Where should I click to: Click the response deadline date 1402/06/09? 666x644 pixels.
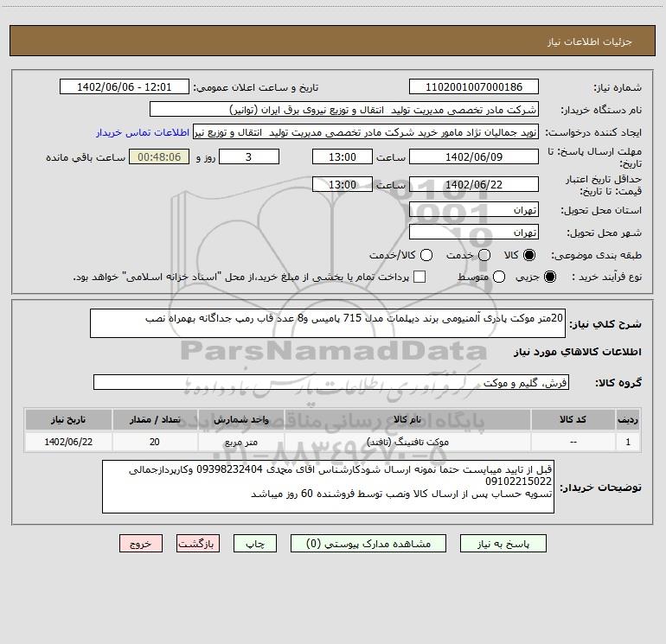coord(474,156)
